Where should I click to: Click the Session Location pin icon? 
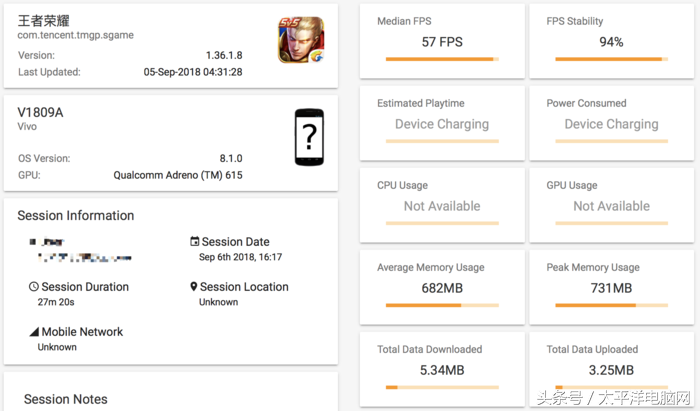pos(193,286)
